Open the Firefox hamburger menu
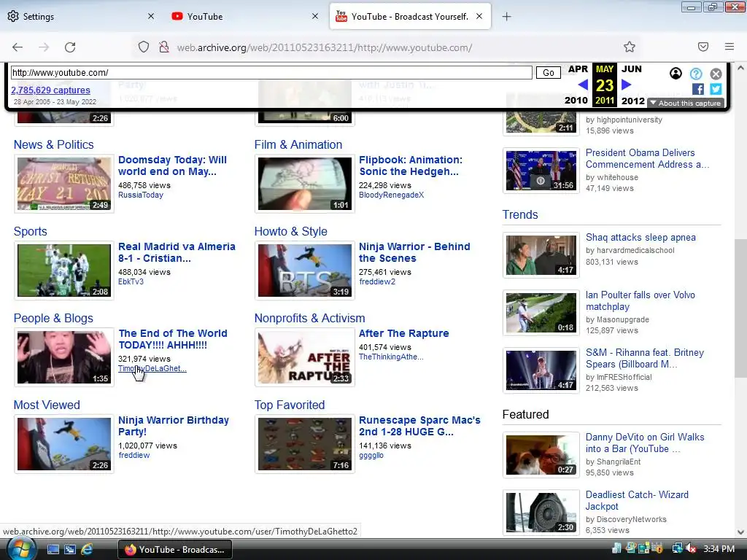 click(729, 47)
